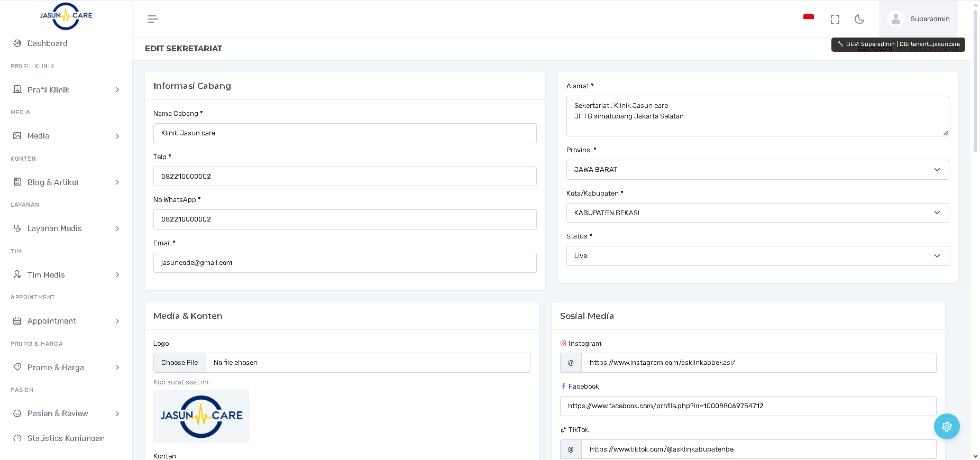Open the Status dropdown showing Live
This screenshot has width=980, height=460.
(757, 256)
